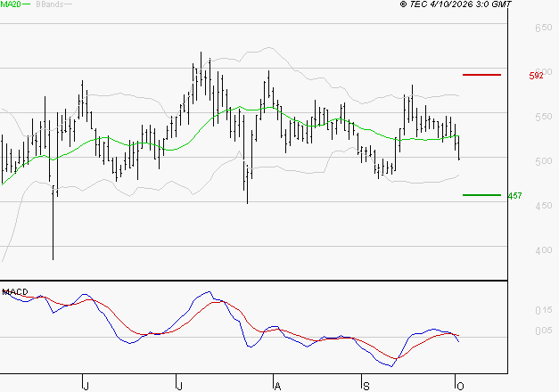Viewport: 559px width, 392px height.
Task: Click the green 457 support line
Action: (x=481, y=195)
